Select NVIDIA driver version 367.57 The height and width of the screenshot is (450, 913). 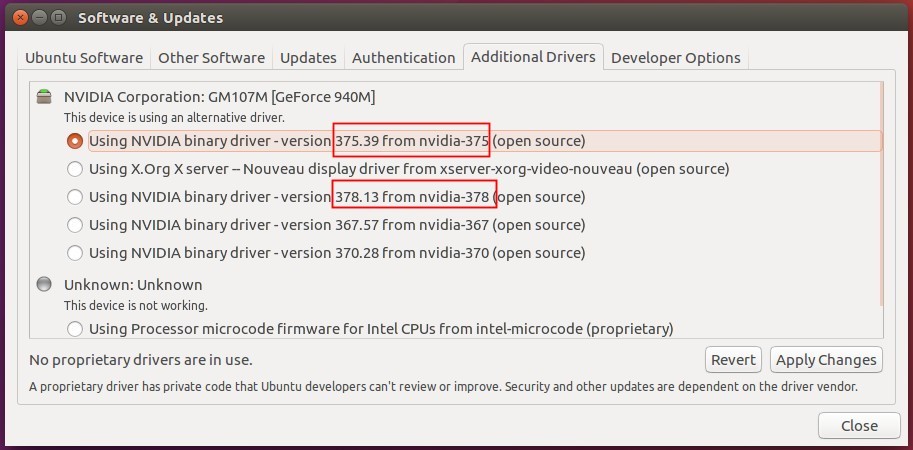click(x=75, y=225)
